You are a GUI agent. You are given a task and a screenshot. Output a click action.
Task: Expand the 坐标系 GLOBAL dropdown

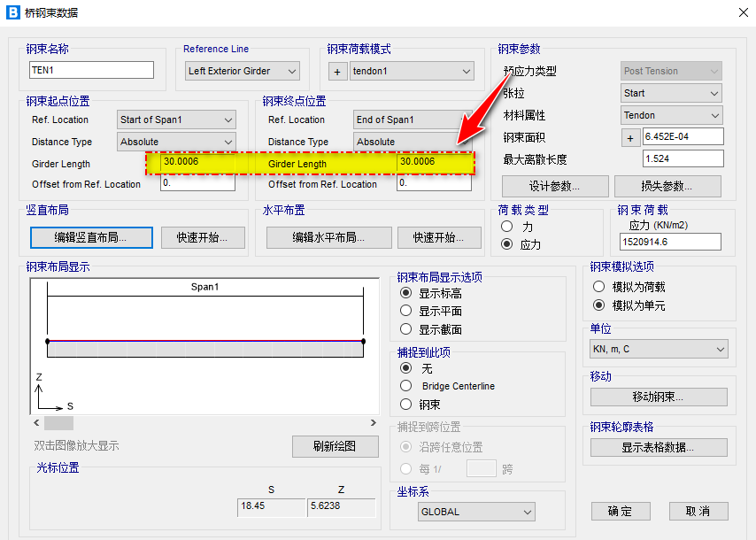[477, 512]
